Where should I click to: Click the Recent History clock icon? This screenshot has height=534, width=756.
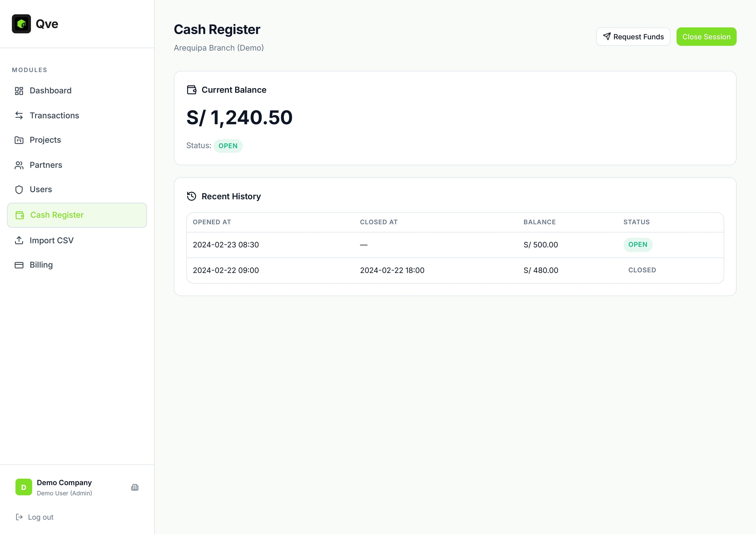[191, 196]
